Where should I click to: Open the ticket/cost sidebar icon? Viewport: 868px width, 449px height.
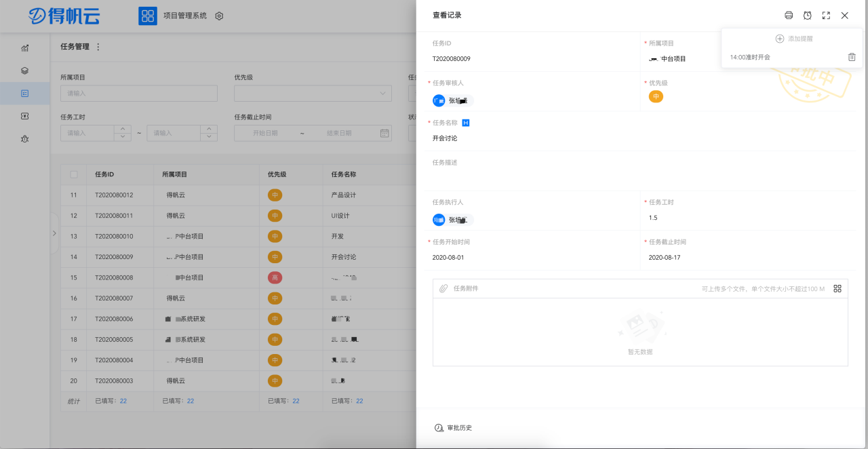click(x=25, y=116)
